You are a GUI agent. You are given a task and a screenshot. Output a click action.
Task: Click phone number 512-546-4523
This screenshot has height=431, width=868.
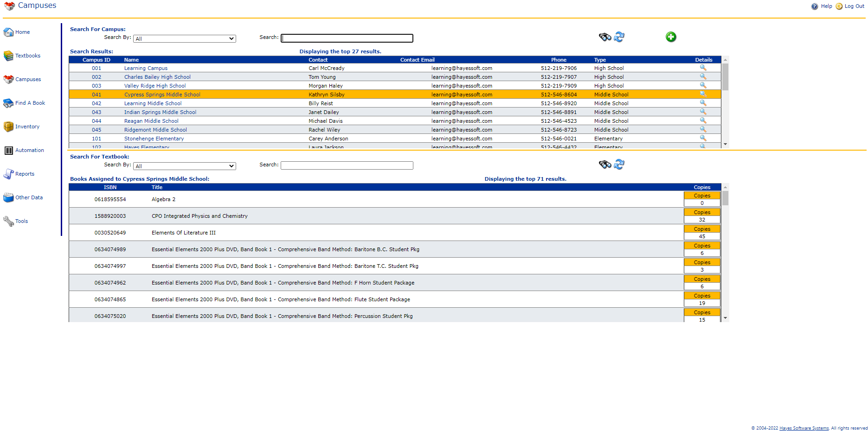(559, 121)
